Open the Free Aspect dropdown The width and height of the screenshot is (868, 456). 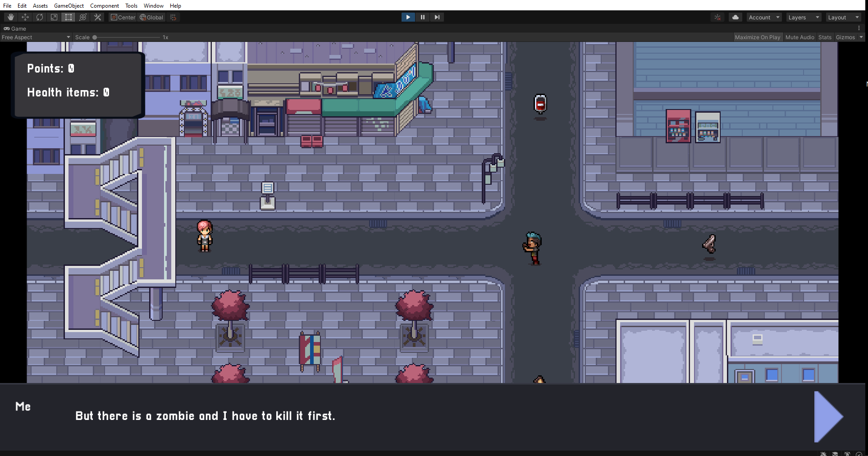(x=35, y=37)
